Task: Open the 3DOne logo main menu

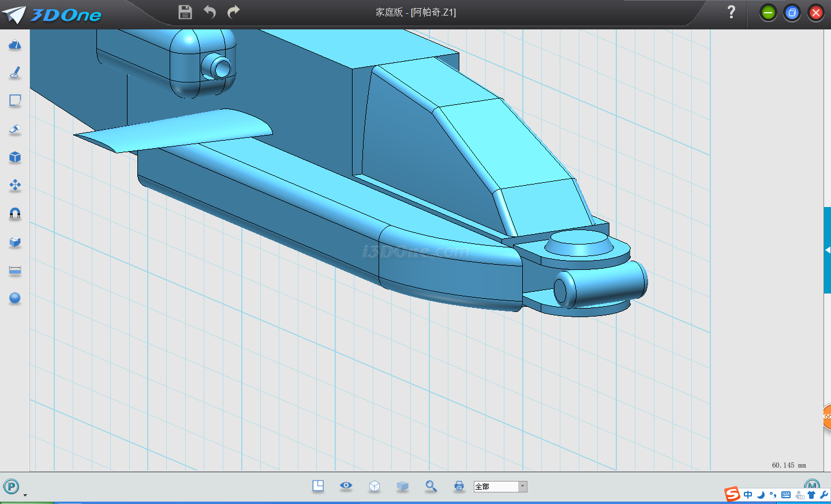Action: (52, 14)
